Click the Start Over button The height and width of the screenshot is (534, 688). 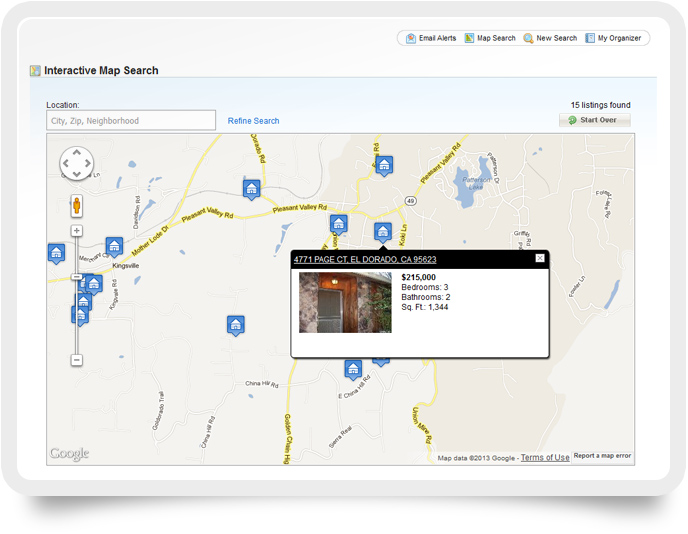[x=595, y=120]
